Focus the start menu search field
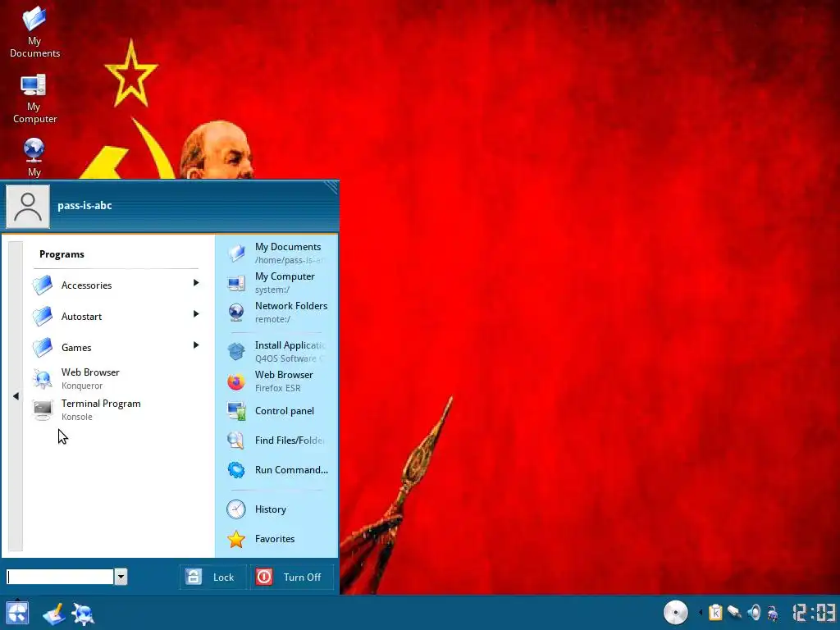840x630 pixels. click(60, 577)
